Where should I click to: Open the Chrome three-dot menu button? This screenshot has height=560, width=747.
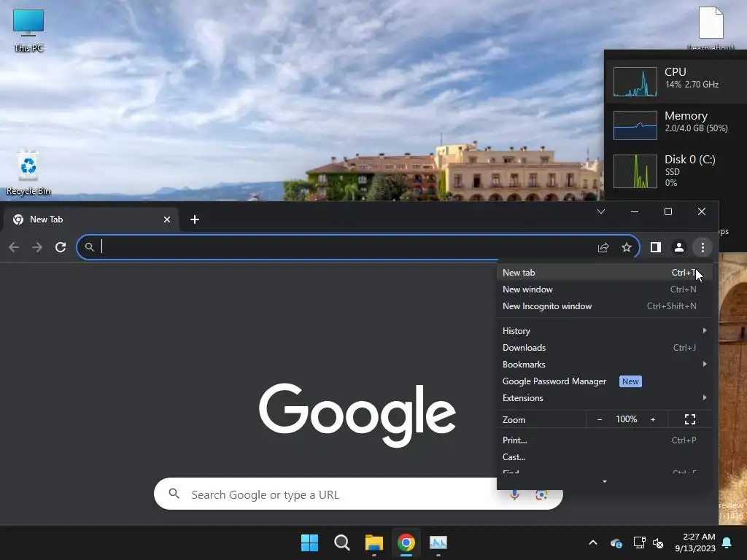[703, 247]
